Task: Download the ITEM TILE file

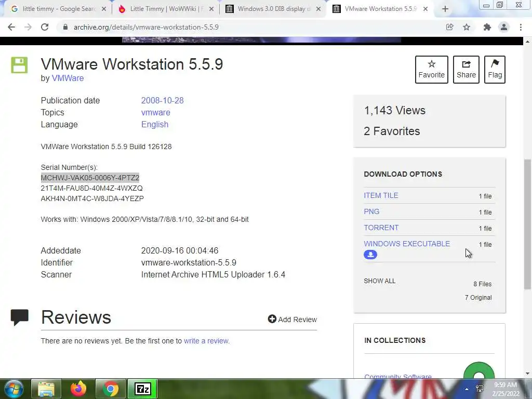Action: (x=381, y=195)
